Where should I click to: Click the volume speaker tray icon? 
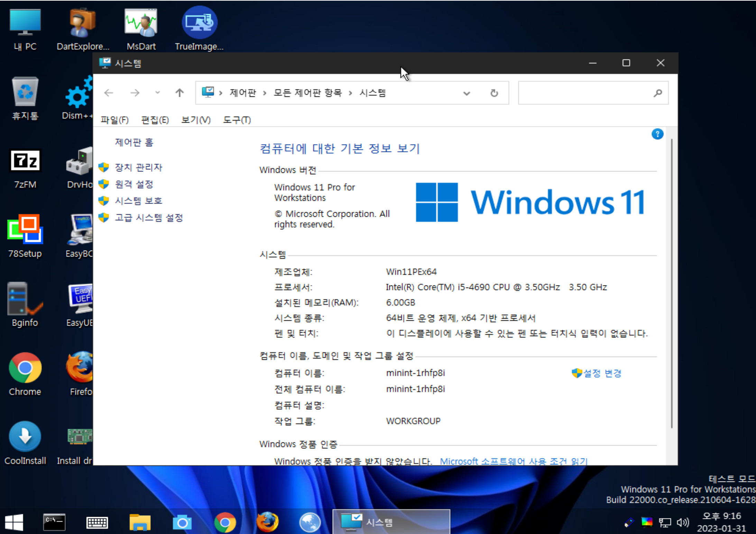pos(683,522)
